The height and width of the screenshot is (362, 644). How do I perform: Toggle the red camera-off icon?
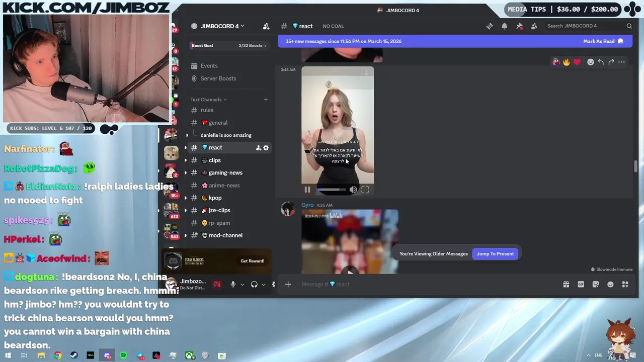tap(217, 285)
